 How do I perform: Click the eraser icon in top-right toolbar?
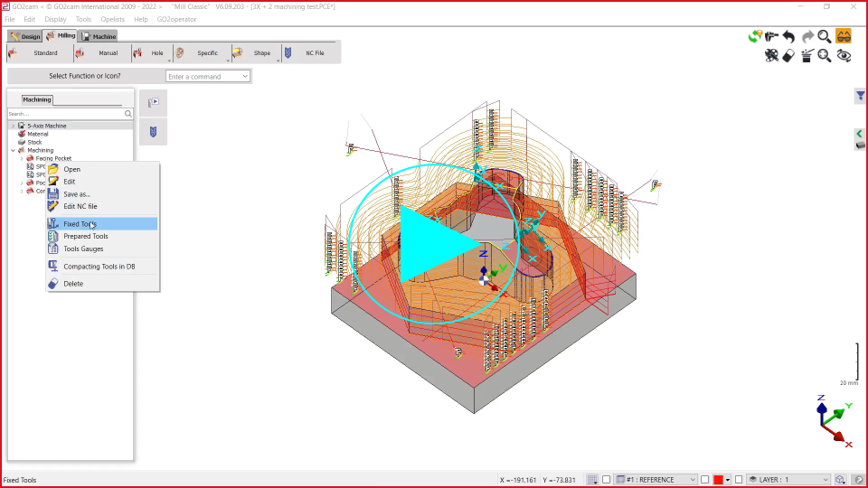788,56
